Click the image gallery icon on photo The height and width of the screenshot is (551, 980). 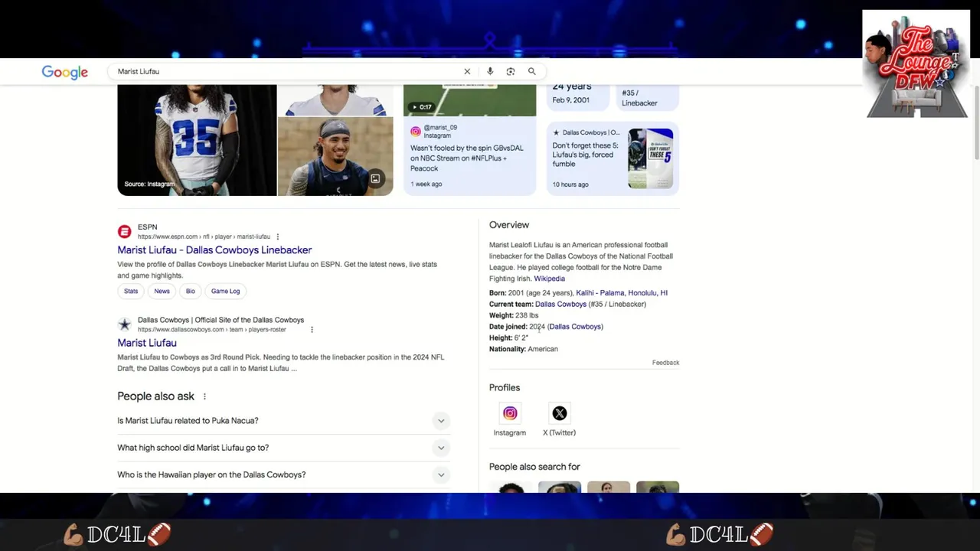tap(375, 179)
